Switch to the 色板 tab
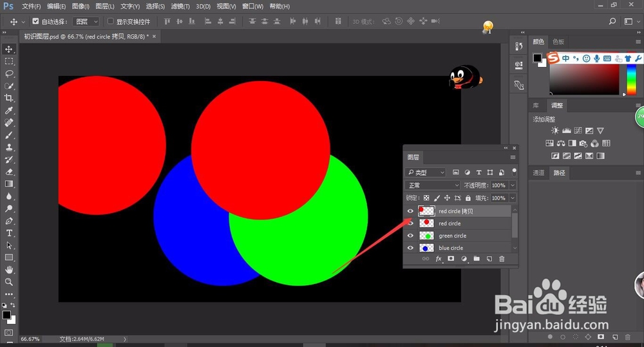The image size is (644, 347). pyautogui.click(x=558, y=42)
